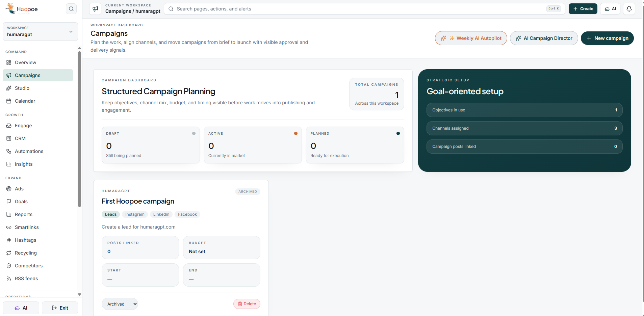Click the Budget Not set box
This screenshot has height=316, width=644.
coord(222,247)
